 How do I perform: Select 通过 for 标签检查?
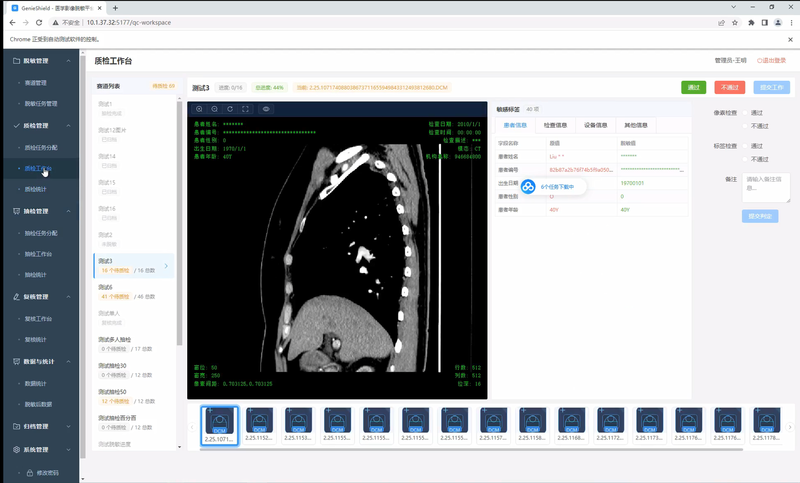pyautogui.click(x=745, y=146)
